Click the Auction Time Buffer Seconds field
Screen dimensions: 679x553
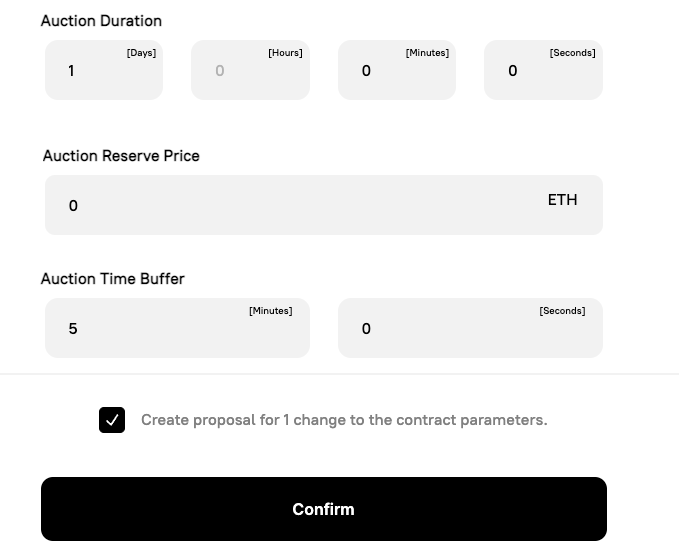click(x=470, y=328)
